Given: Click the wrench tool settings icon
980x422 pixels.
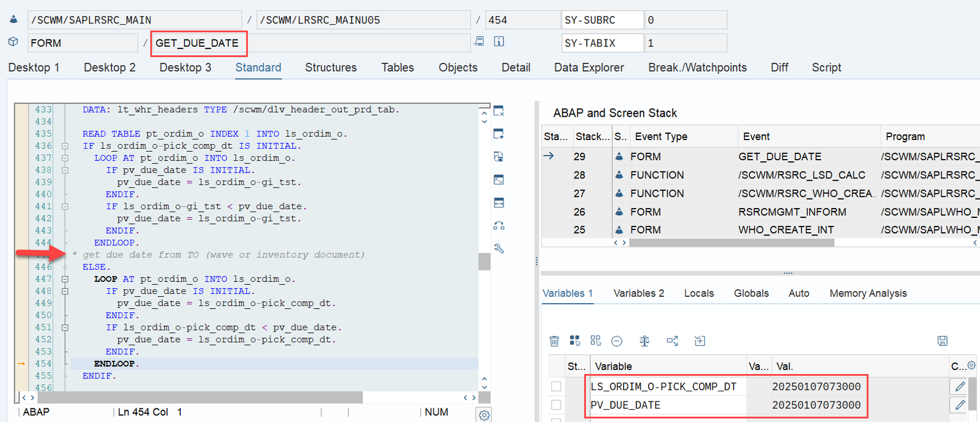Looking at the screenshot, I should 499,249.
